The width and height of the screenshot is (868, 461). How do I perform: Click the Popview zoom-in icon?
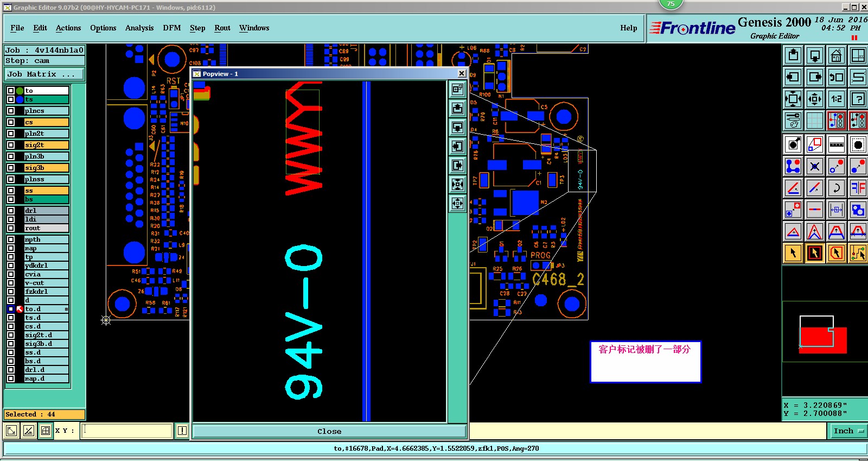[x=458, y=185]
